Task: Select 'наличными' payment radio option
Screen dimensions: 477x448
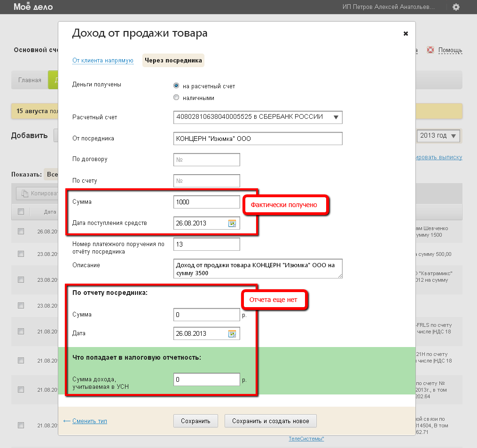Action: point(176,98)
